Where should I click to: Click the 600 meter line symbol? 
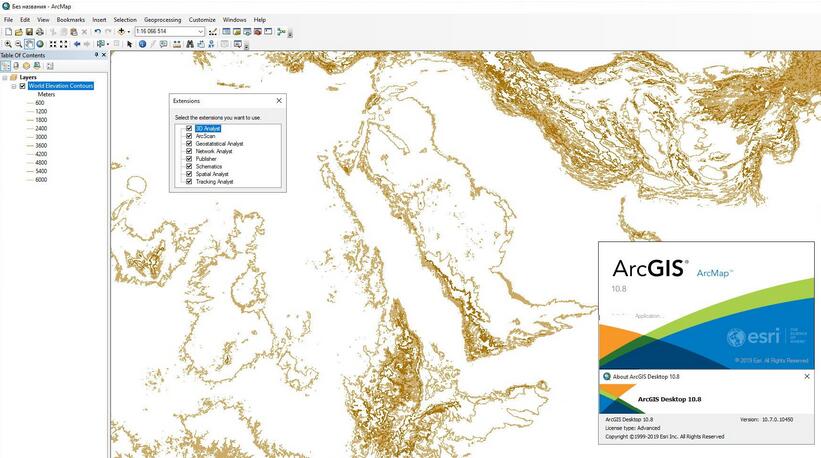coord(30,103)
